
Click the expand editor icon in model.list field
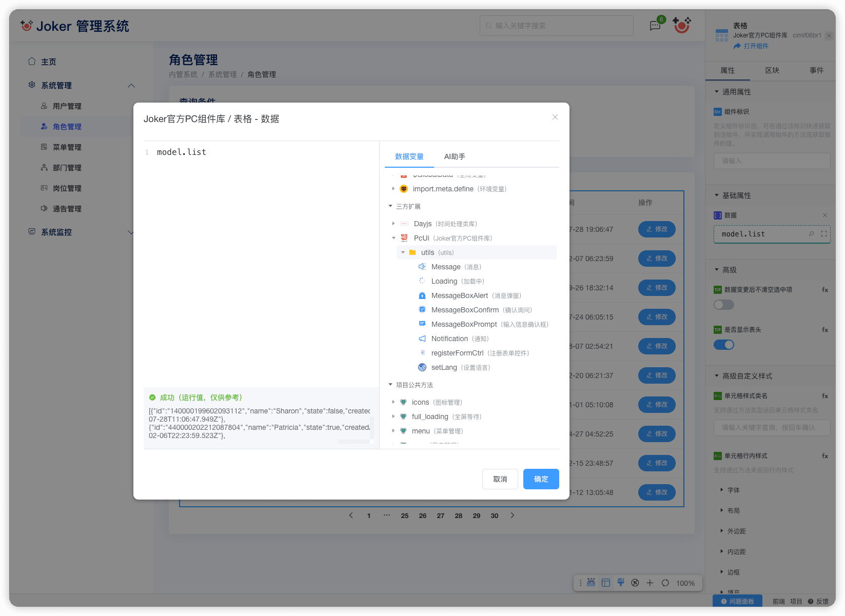(824, 233)
